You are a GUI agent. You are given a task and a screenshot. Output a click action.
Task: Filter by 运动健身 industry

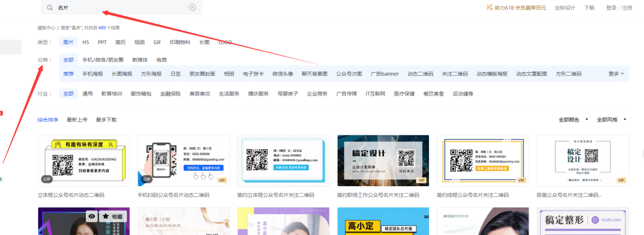[463, 94]
